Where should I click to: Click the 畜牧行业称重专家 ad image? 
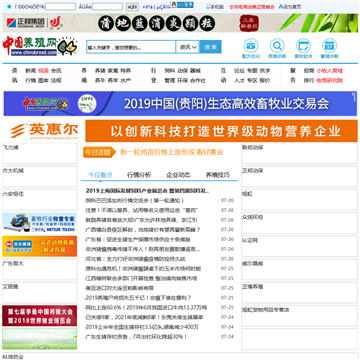pos(40,223)
